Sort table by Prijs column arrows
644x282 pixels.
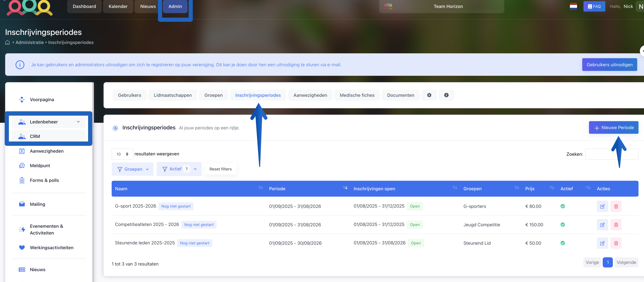pos(552,188)
